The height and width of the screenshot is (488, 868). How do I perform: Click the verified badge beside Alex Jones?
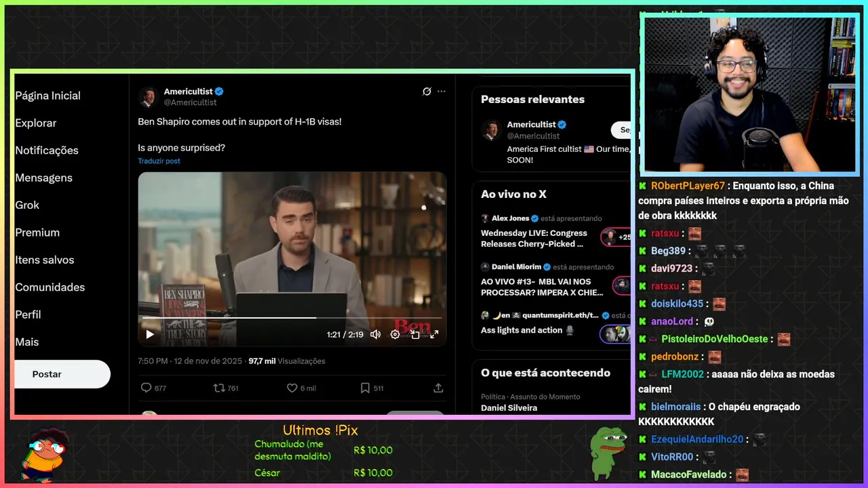click(x=535, y=218)
